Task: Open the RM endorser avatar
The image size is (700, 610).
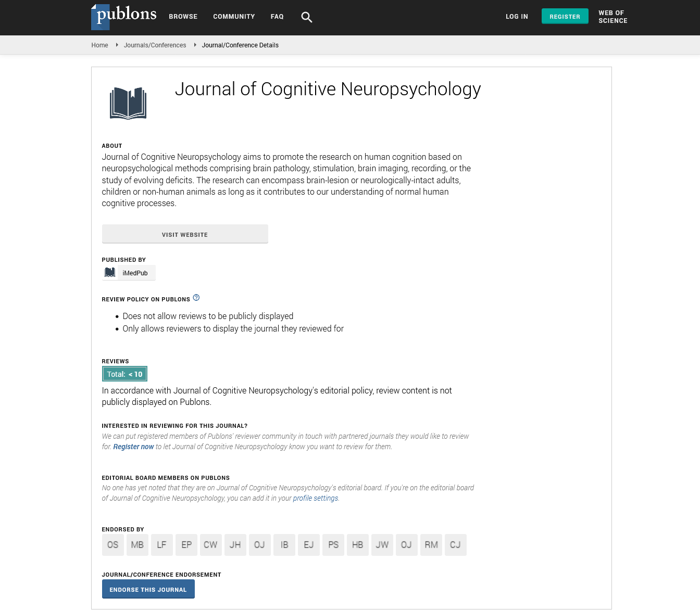Action: (x=431, y=545)
